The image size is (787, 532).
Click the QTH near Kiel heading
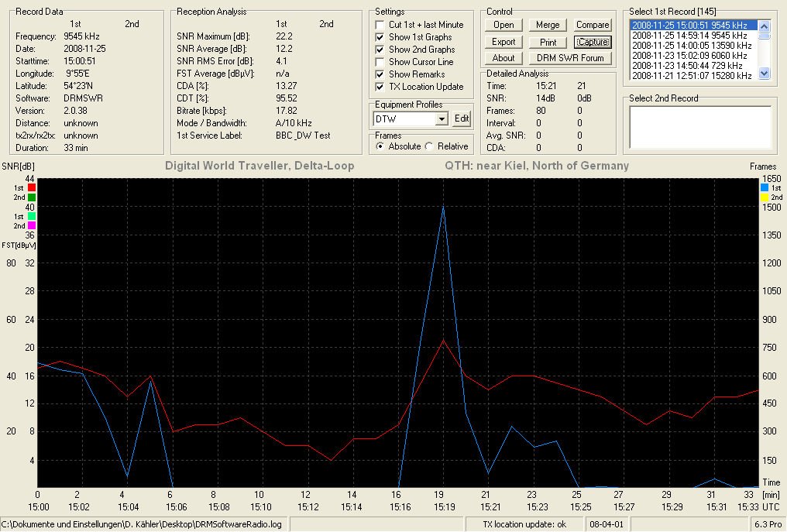537,166
